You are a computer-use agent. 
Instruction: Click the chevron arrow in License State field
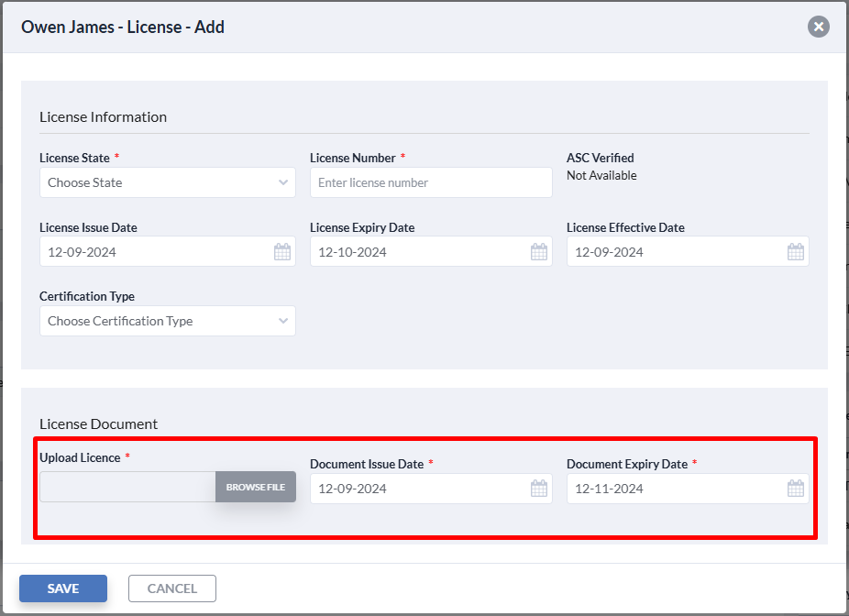(x=283, y=182)
